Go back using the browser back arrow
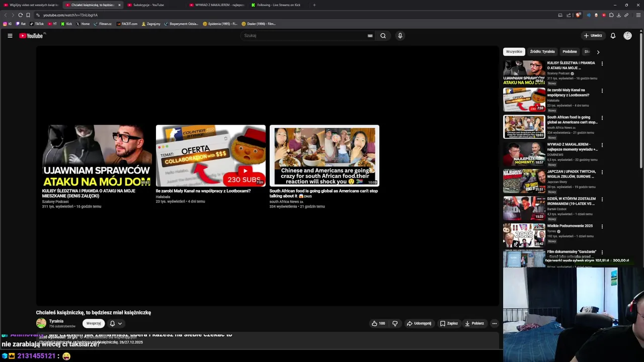This screenshot has width=644, height=362. click(6, 15)
